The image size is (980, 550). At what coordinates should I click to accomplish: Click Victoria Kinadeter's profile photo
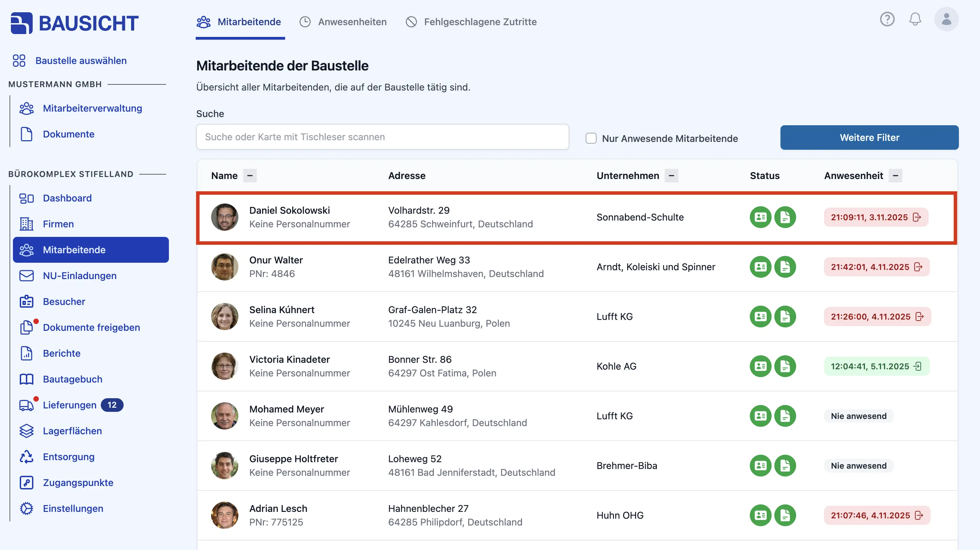[224, 366]
